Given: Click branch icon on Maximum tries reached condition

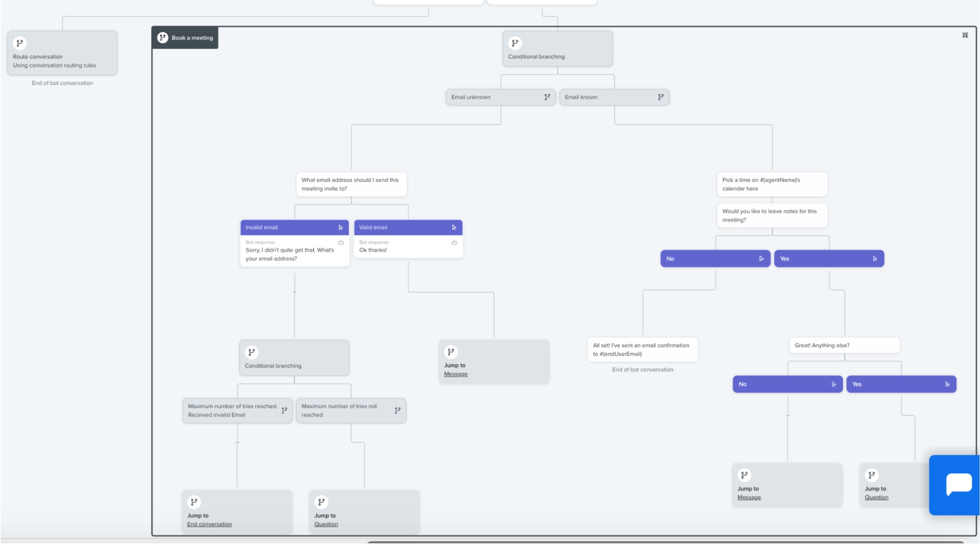Looking at the screenshot, I should (x=284, y=410).
